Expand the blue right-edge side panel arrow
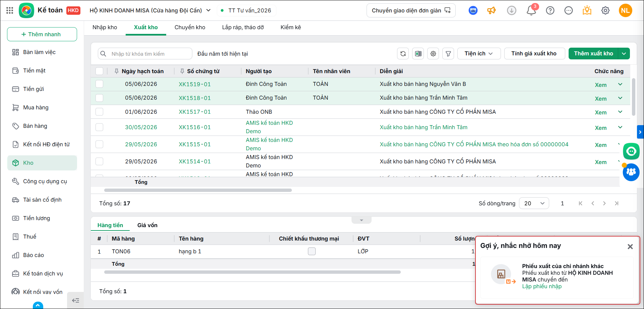The height and width of the screenshot is (309, 644). [x=640, y=132]
